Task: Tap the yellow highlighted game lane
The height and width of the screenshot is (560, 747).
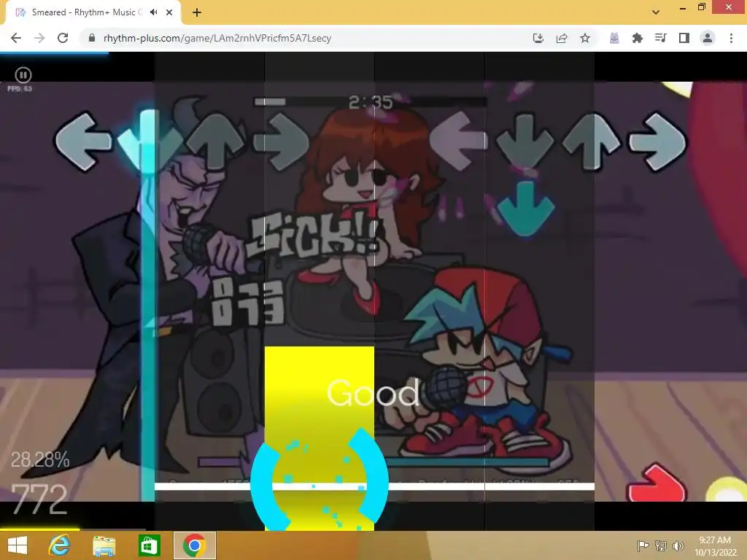Action: (320, 438)
